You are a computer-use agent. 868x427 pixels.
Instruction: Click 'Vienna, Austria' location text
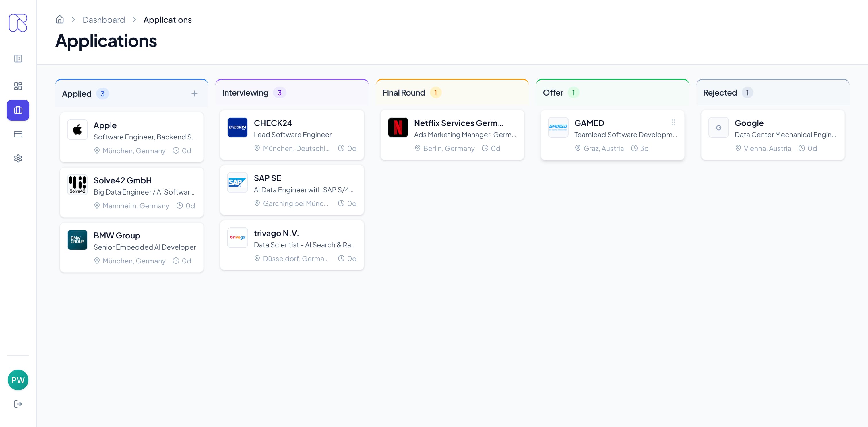click(x=767, y=148)
